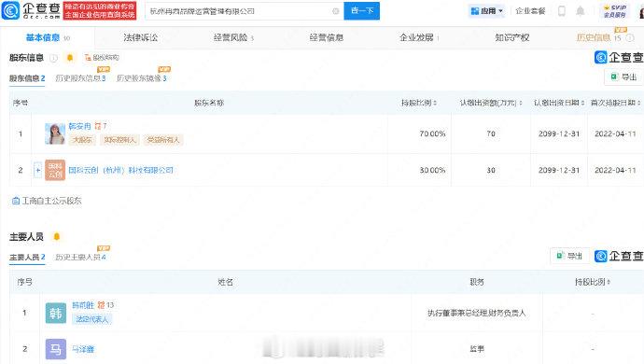Switch to the 经营信息 tab
644x364 pixels.
point(326,37)
